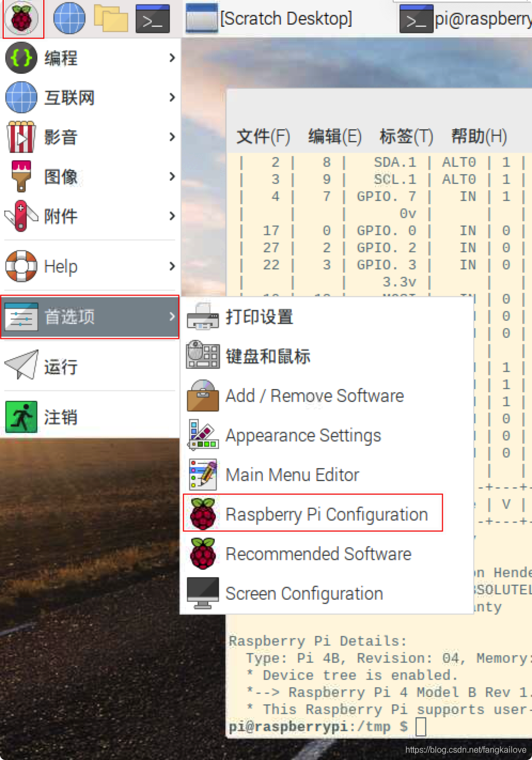This screenshot has width=532, height=760.
Task: Click the Raspberry Pi Configuration raspberry icon
Action: coord(203,514)
